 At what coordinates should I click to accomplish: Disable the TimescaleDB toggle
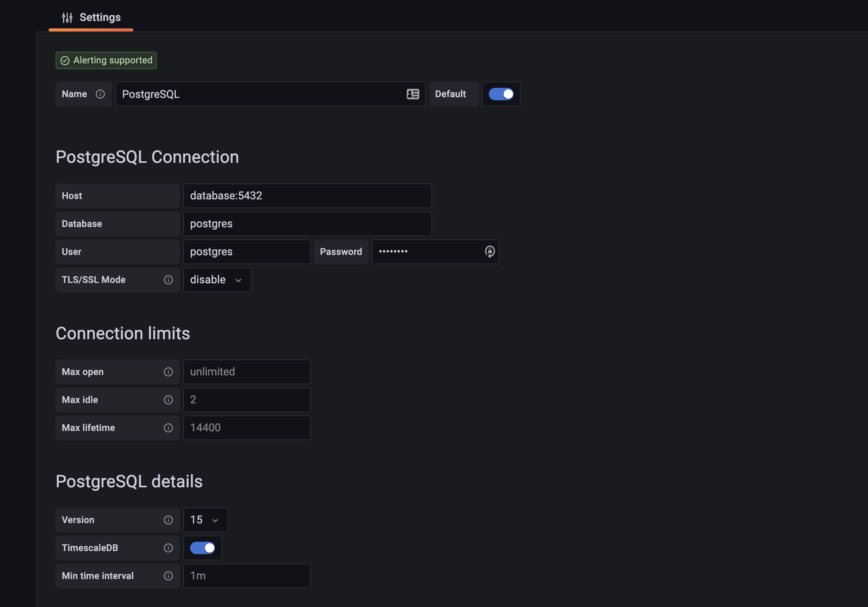(x=202, y=548)
